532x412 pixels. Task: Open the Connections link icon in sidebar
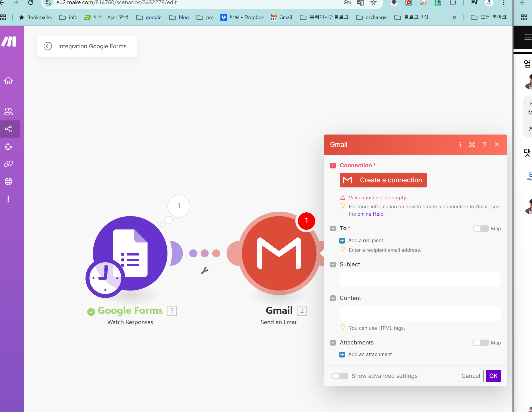8,164
